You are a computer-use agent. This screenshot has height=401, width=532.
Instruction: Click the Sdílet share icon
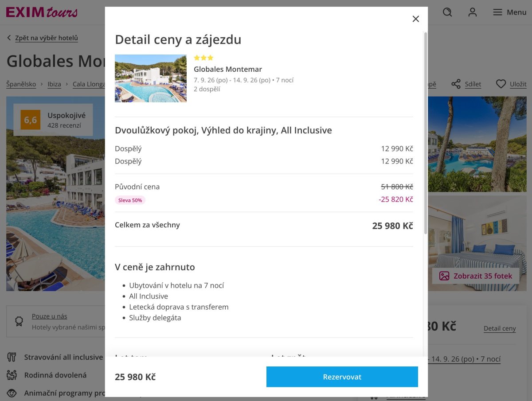[x=456, y=84]
